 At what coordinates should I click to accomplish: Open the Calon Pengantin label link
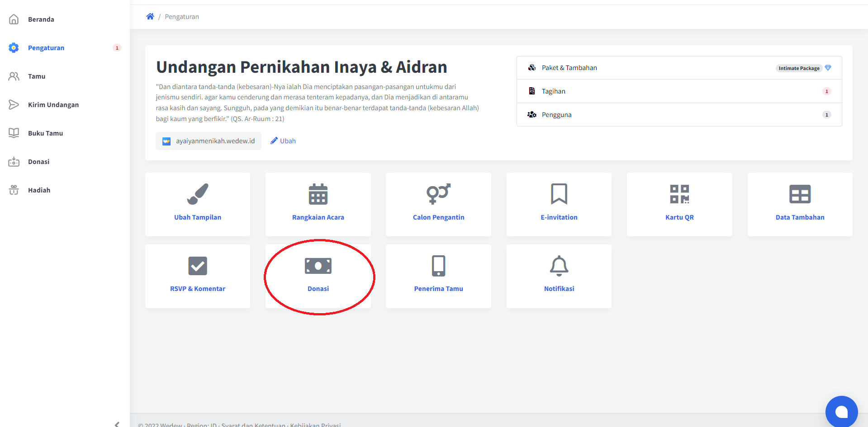coord(438,217)
